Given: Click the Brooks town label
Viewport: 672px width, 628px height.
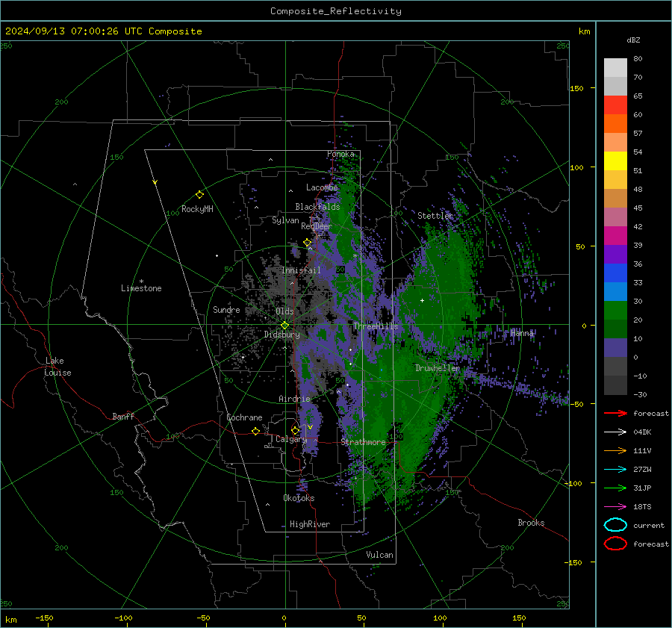Looking at the screenshot, I should tap(531, 523).
